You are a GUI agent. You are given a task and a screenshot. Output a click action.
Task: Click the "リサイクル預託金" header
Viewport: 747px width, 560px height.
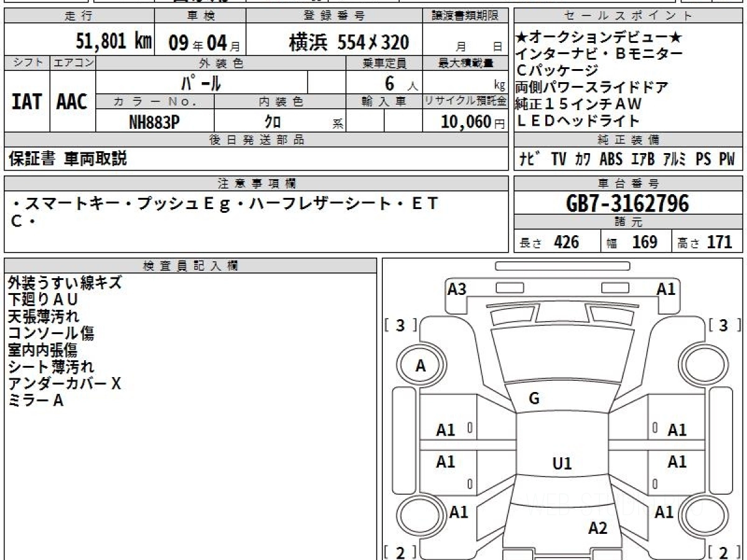(x=466, y=101)
